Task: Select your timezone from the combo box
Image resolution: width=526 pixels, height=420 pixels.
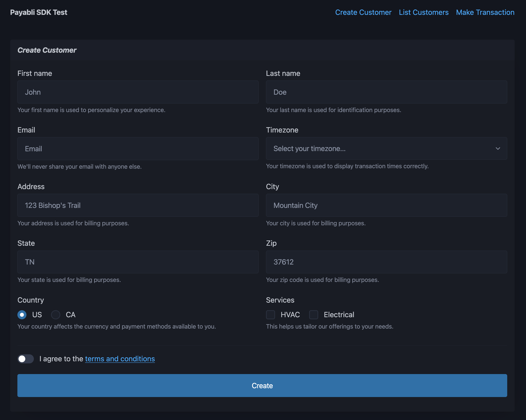Action: coord(387,148)
